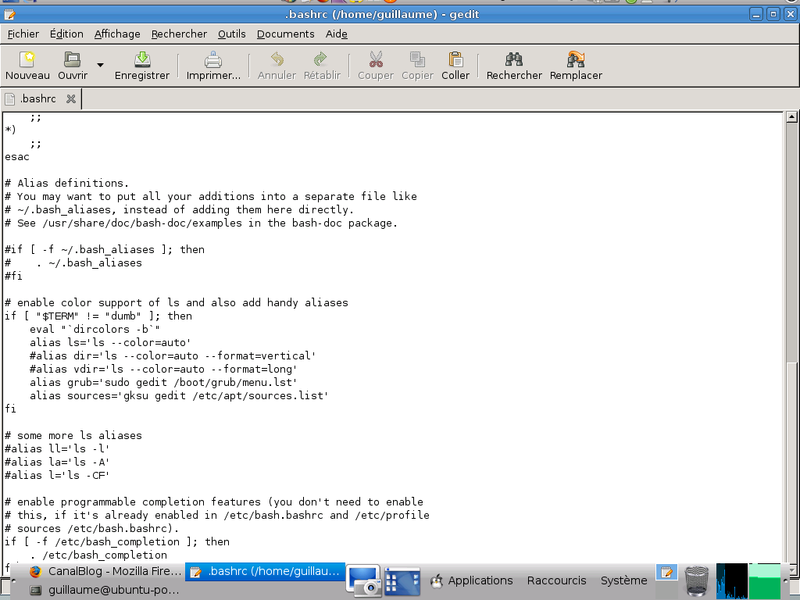Click the Rechercher binoculars icon
The width and height of the screenshot is (800, 600).
514,59
